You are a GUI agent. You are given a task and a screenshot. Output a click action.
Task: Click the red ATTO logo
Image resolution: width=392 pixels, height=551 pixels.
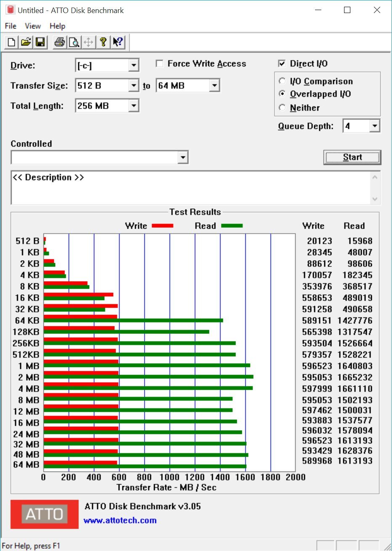click(x=45, y=514)
